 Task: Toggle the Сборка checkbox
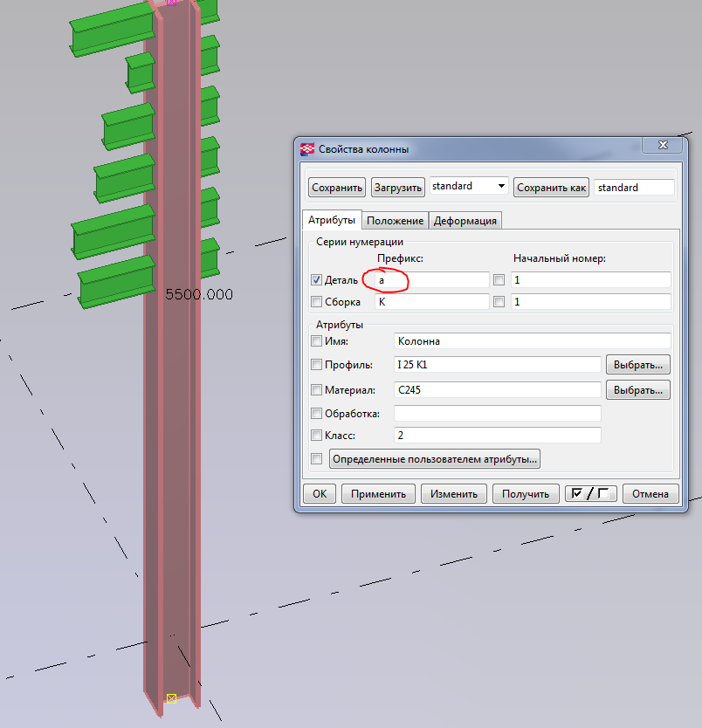317,302
